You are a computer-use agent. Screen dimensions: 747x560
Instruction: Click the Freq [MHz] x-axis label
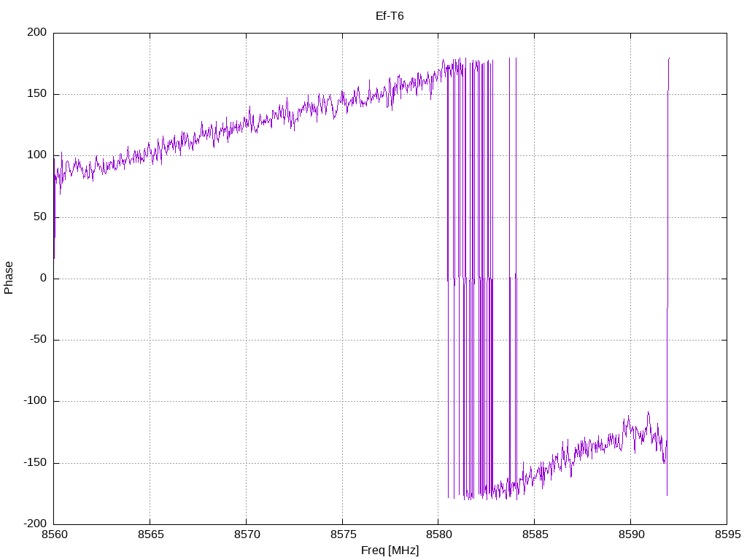pos(390,551)
